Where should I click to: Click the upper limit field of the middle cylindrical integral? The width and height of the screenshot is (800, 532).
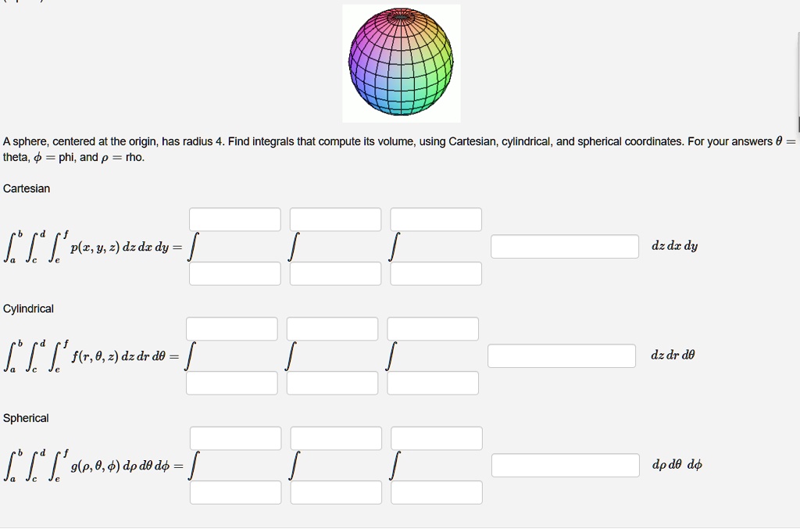pos(332,328)
